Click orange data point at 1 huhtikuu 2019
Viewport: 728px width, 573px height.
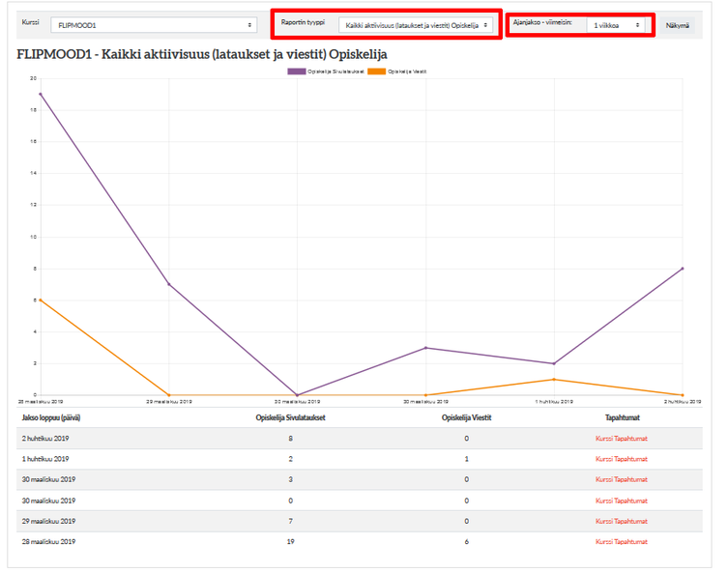tap(554, 379)
